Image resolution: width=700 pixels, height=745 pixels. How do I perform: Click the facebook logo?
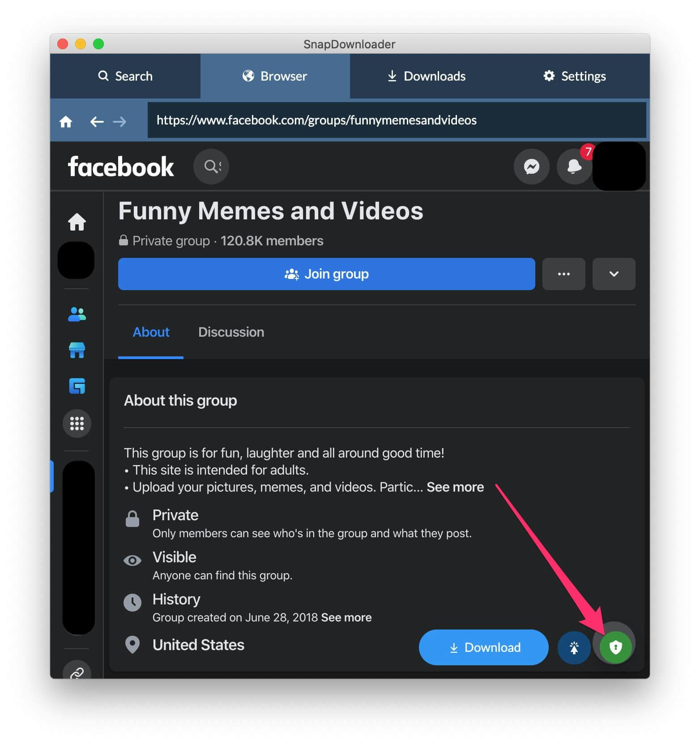[x=121, y=167]
